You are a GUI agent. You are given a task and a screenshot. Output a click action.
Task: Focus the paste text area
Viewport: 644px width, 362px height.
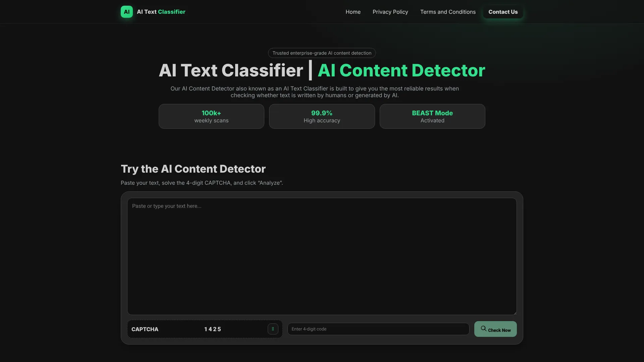click(322, 256)
